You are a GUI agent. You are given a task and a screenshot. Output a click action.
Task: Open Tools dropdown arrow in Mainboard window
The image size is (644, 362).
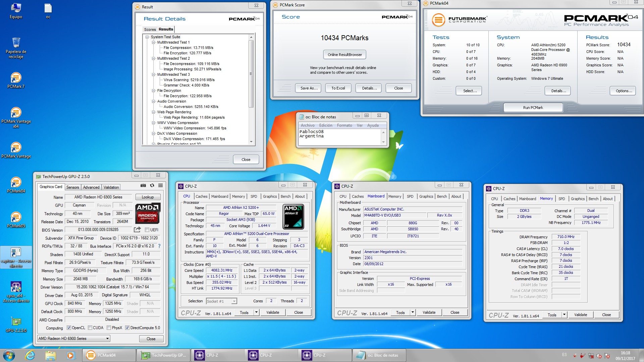(413, 313)
